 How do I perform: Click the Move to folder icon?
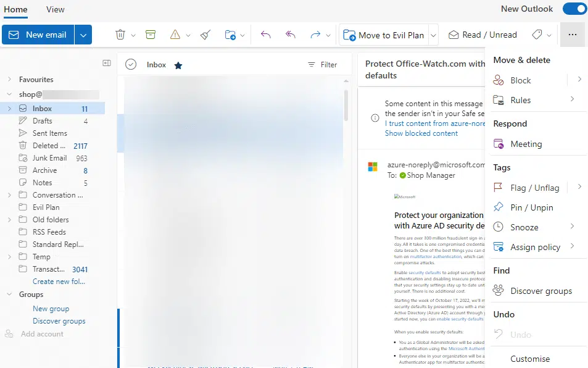pyautogui.click(x=230, y=35)
